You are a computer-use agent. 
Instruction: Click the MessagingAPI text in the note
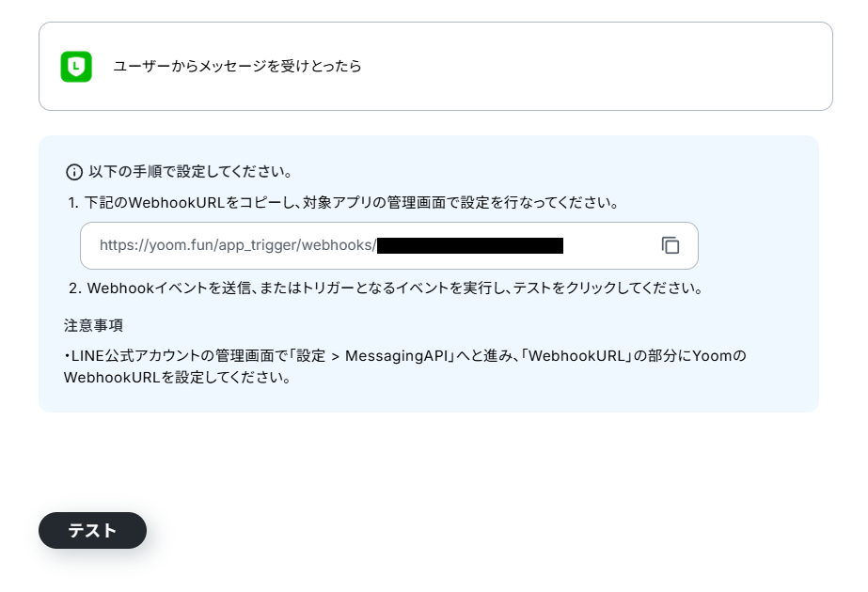pyautogui.click(x=396, y=355)
